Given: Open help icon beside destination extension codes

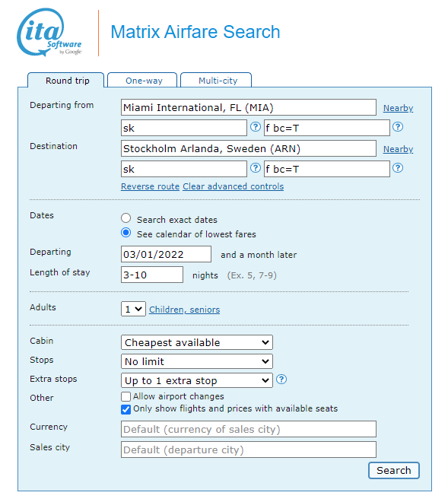Looking at the screenshot, I should [x=397, y=168].
